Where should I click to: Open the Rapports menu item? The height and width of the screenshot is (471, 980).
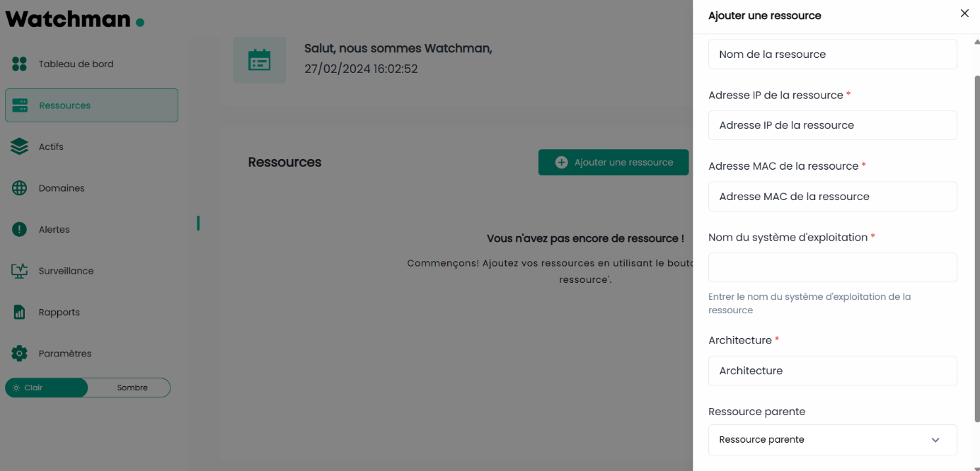point(91,312)
